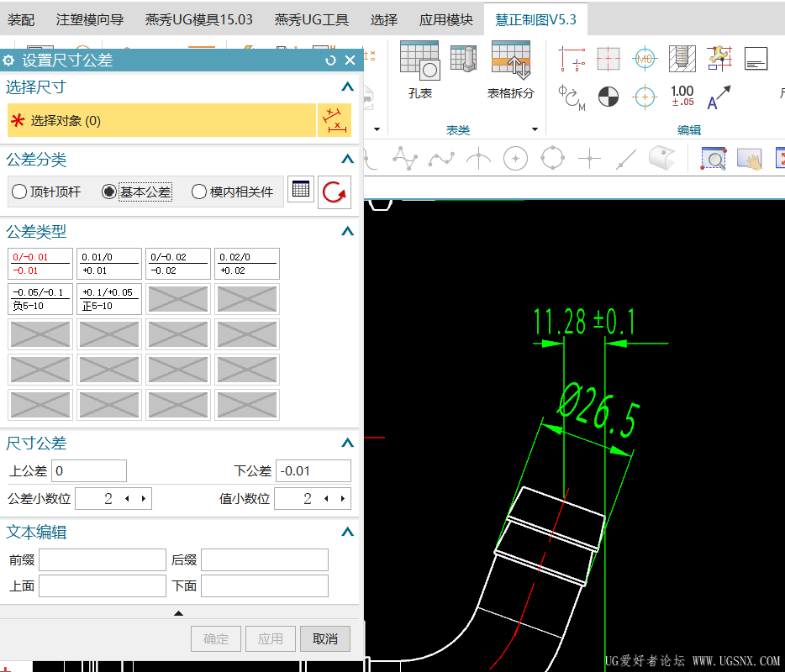Click the 表格拆分 table split icon
The width and height of the screenshot is (785, 672).
coord(510,62)
